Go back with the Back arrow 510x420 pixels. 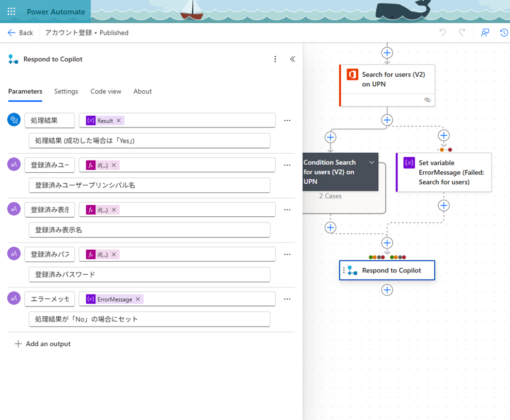coord(20,33)
